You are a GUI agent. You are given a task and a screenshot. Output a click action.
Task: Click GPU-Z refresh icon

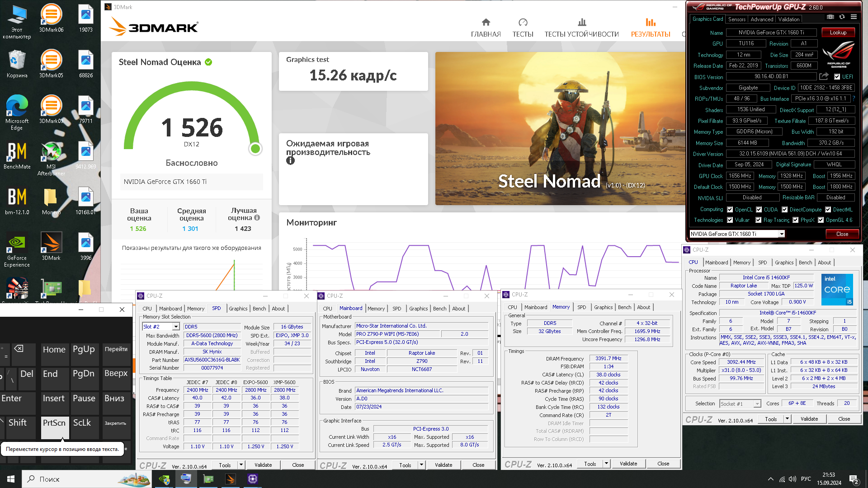[x=842, y=17]
